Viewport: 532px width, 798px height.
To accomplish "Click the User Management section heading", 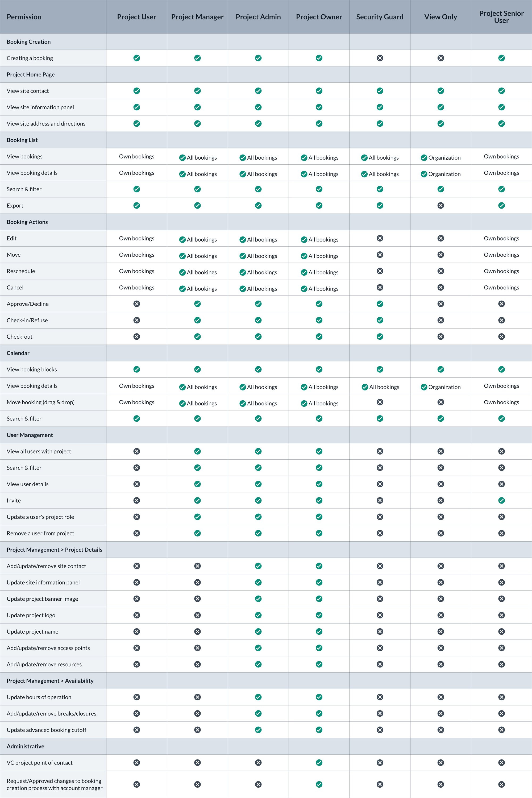I will click(30, 435).
